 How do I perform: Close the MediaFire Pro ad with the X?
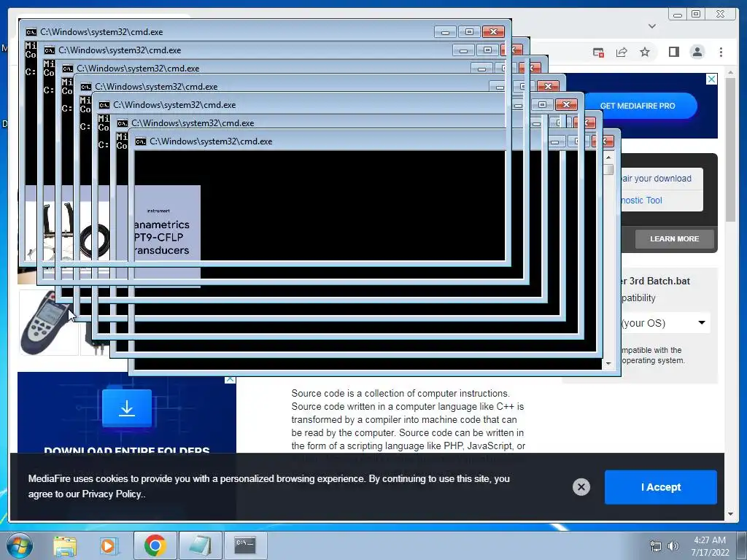[x=711, y=79]
